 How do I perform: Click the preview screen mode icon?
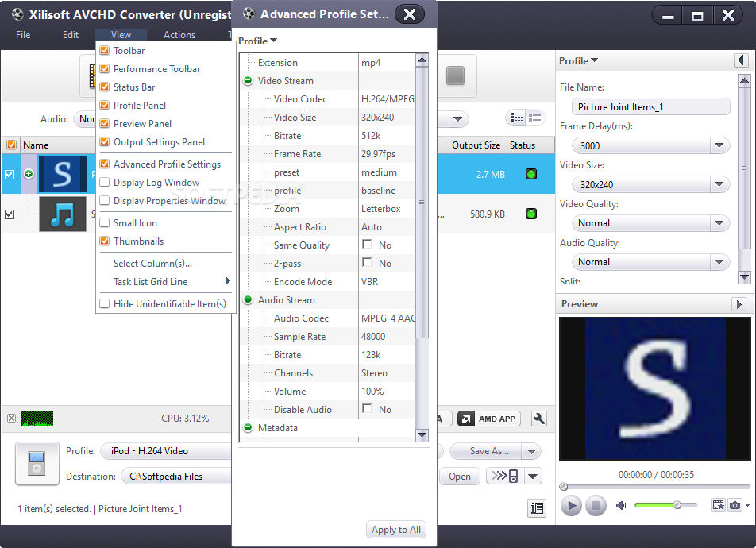pos(718,505)
